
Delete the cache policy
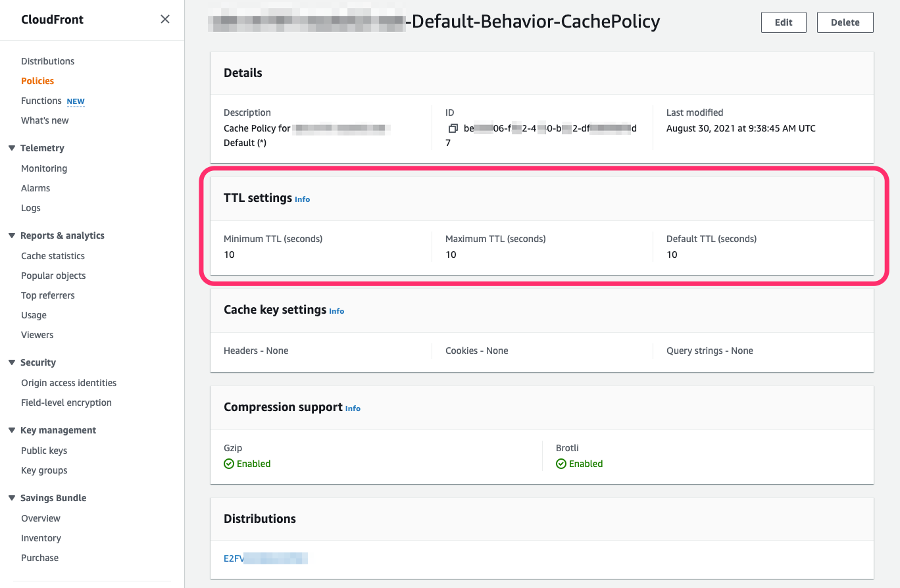[x=845, y=22]
